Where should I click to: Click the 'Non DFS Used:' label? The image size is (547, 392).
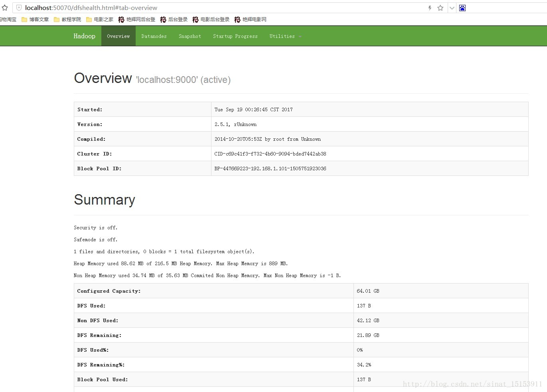pos(98,320)
